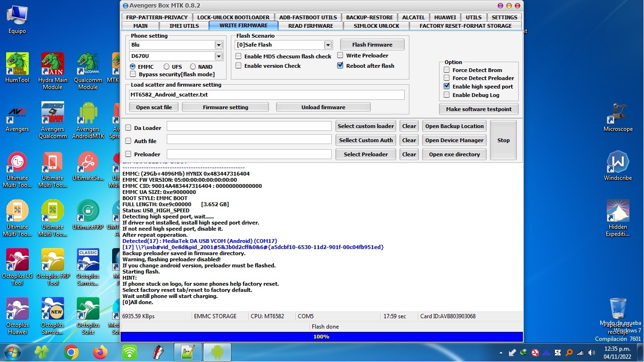Launch the UltimateSa... desktop shortcut
The width and height of the screenshot is (644, 362).
(88, 166)
